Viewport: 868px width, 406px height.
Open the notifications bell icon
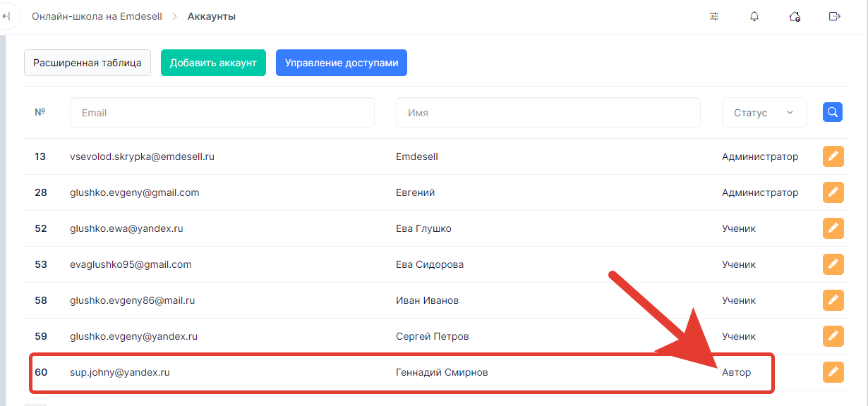(754, 16)
